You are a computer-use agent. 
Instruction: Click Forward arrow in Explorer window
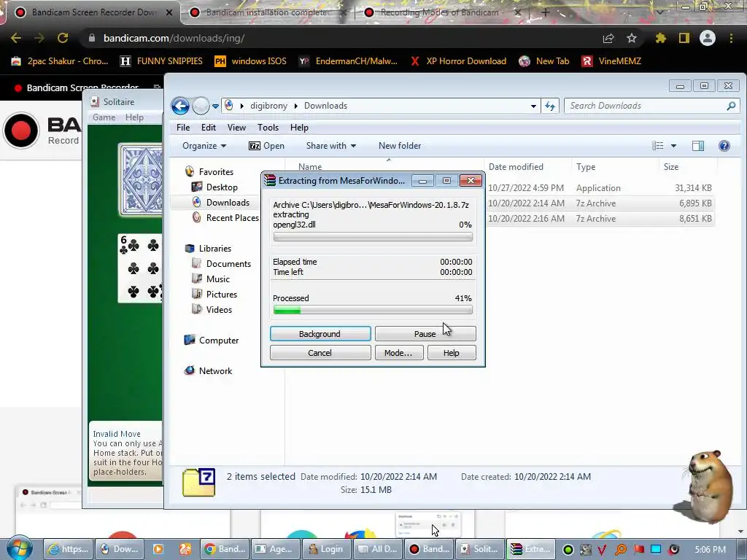(201, 106)
